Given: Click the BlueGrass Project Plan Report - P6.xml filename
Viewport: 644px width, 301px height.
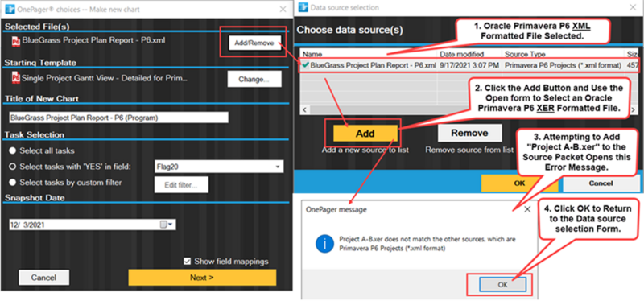Looking at the screenshot, I should pyautogui.click(x=94, y=41).
